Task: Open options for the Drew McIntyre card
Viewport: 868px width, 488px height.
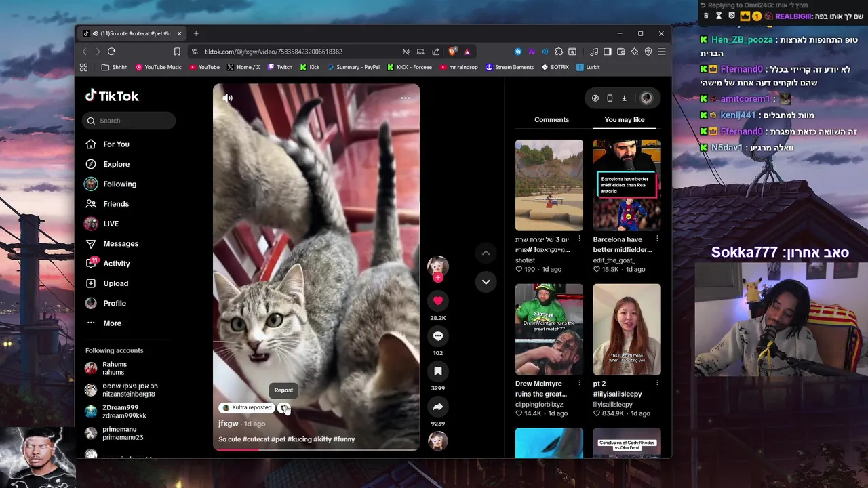Action: coord(579,384)
